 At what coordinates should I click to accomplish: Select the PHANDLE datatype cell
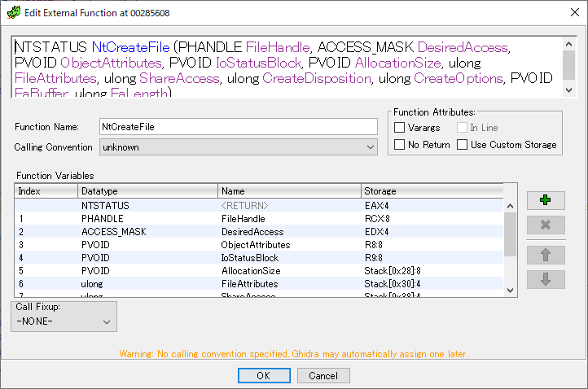click(x=147, y=219)
